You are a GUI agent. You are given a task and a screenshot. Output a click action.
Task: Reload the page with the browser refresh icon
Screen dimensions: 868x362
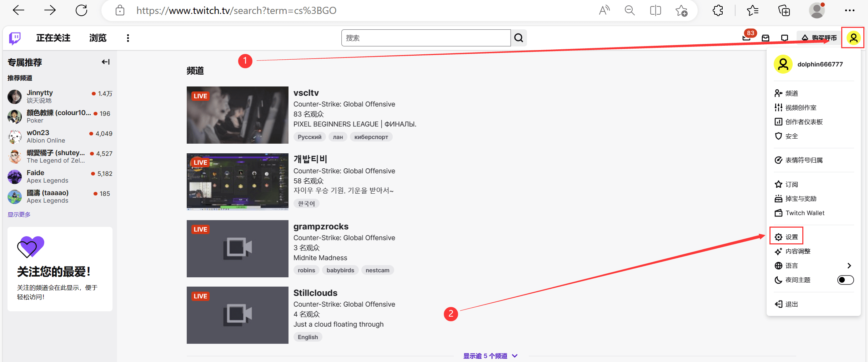(81, 10)
